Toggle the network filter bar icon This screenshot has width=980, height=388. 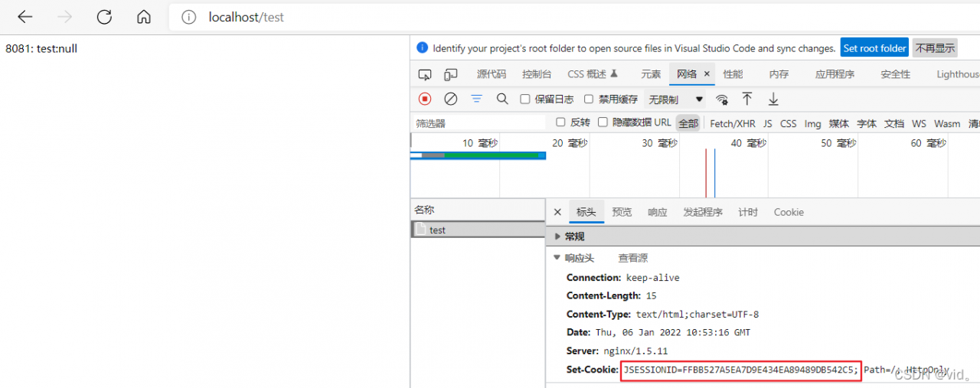477,99
